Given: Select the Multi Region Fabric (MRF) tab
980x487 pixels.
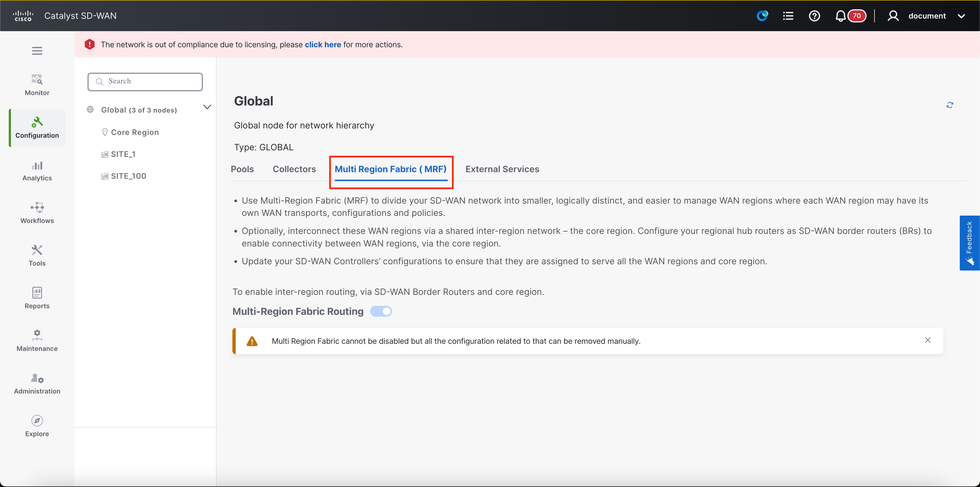Looking at the screenshot, I should coord(391,169).
